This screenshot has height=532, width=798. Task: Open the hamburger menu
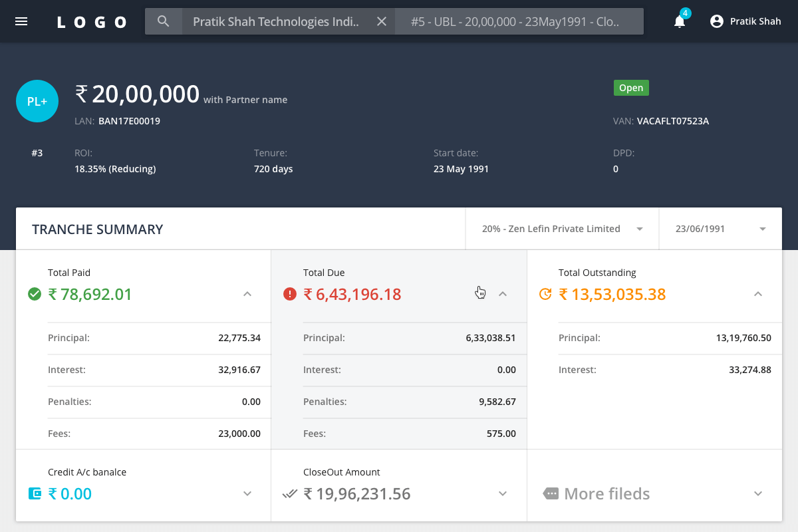click(x=22, y=21)
